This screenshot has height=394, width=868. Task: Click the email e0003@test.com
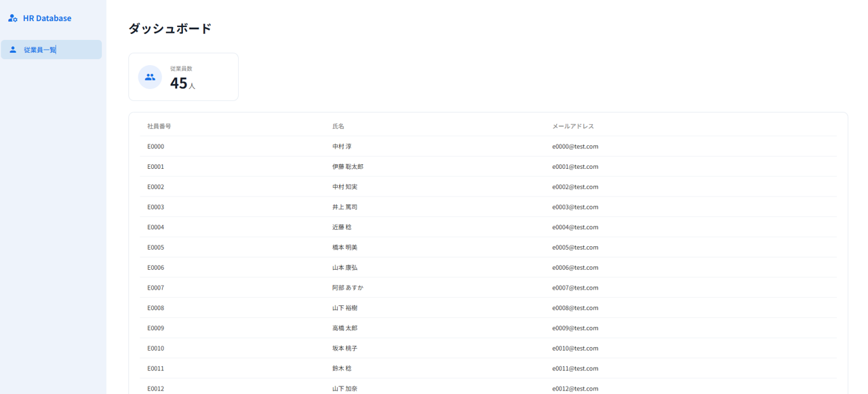[576, 207]
